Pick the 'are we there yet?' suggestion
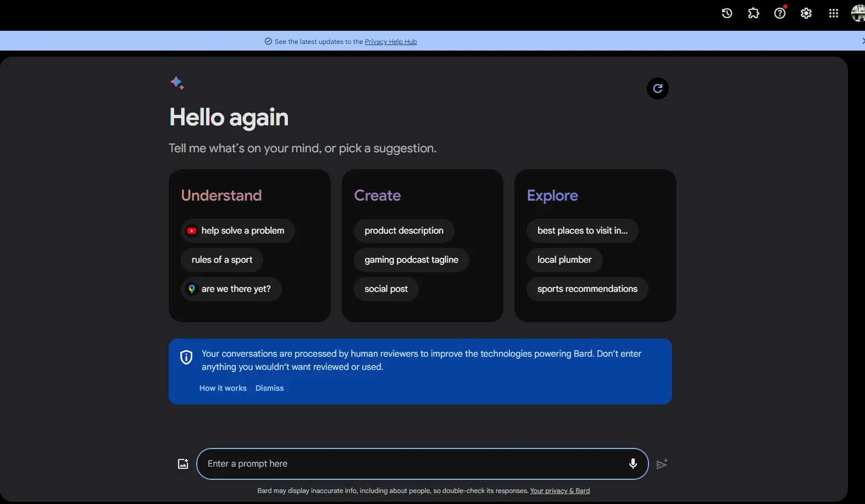 click(x=231, y=289)
